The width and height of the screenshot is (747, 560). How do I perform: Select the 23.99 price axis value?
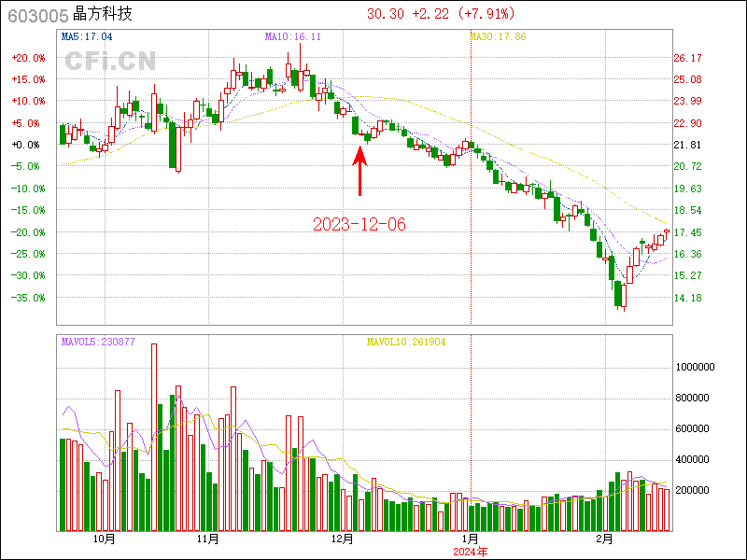coord(687,101)
